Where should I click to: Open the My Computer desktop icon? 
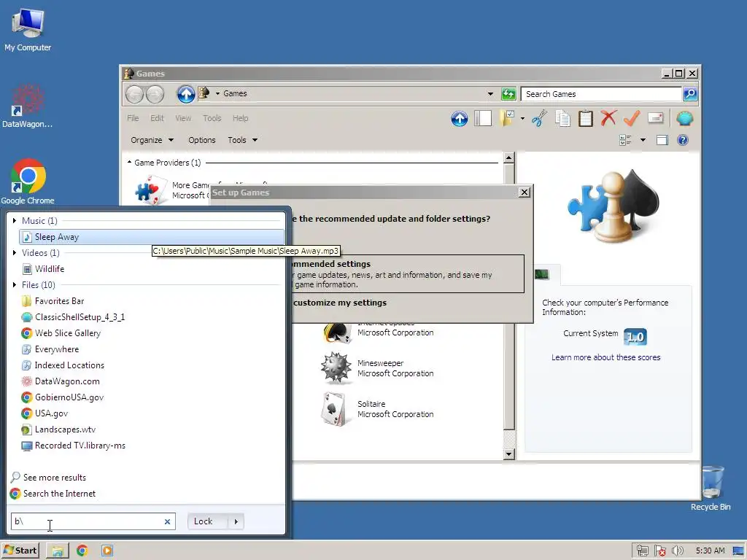pyautogui.click(x=28, y=29)
